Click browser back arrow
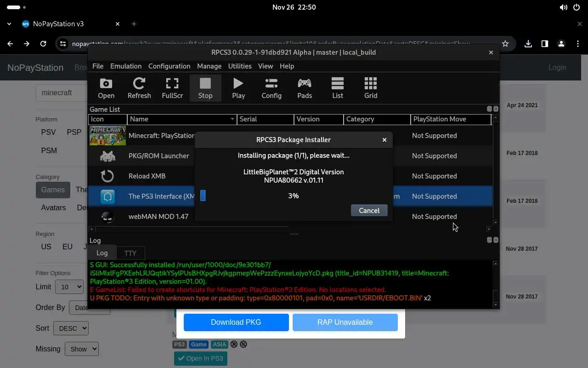Viewport: 588px width, 368px height. coord(10,44)
